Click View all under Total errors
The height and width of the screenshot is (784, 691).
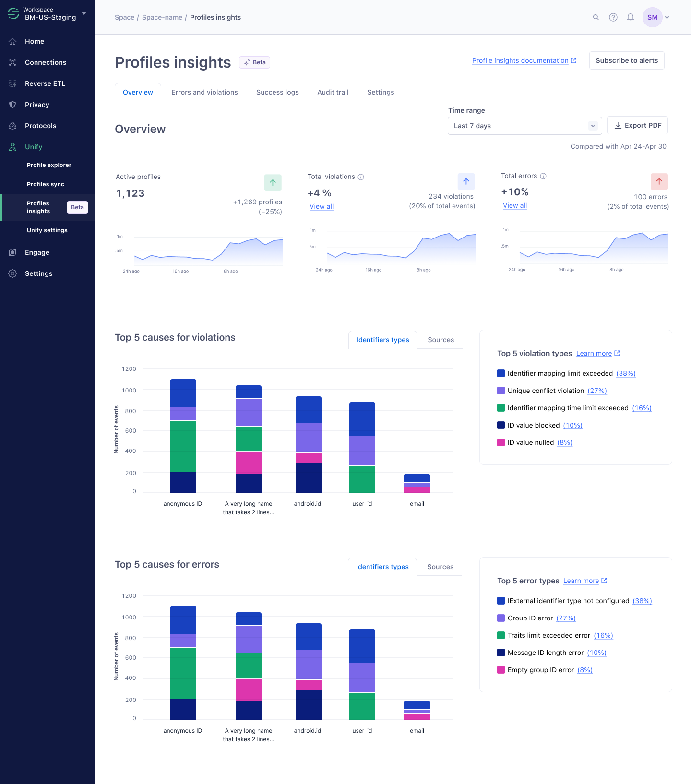click(x=515, y=205)
